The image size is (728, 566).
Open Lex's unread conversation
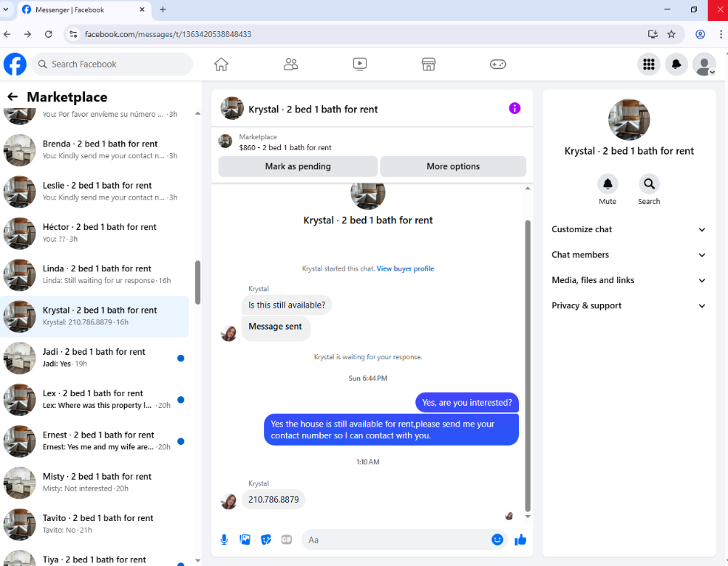(x=94, y=399)
